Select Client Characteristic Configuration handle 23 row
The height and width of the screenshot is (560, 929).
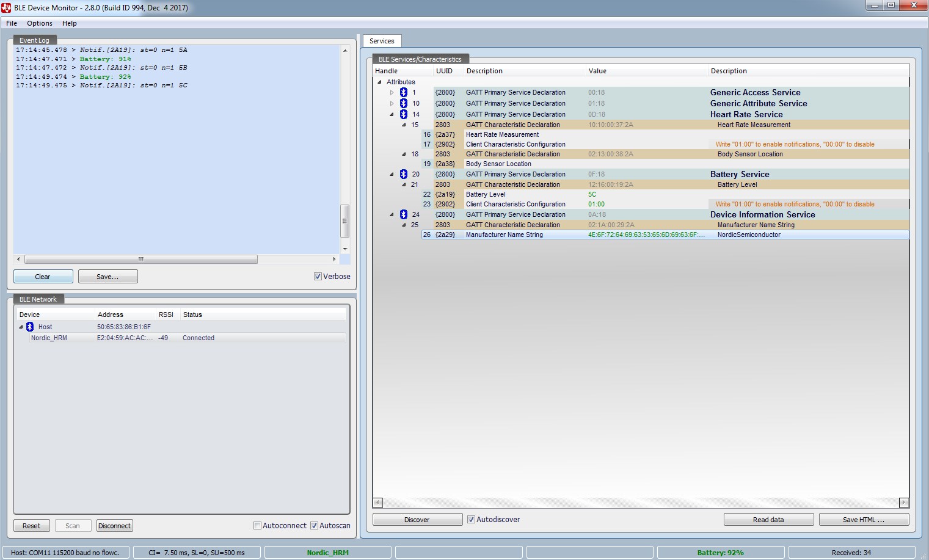pos(665,204)
